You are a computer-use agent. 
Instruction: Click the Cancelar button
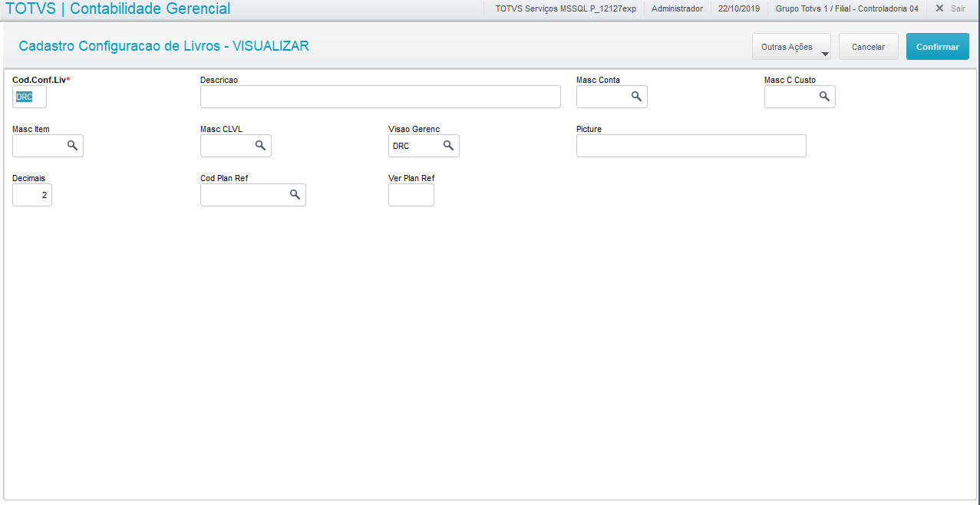point(869,47)
